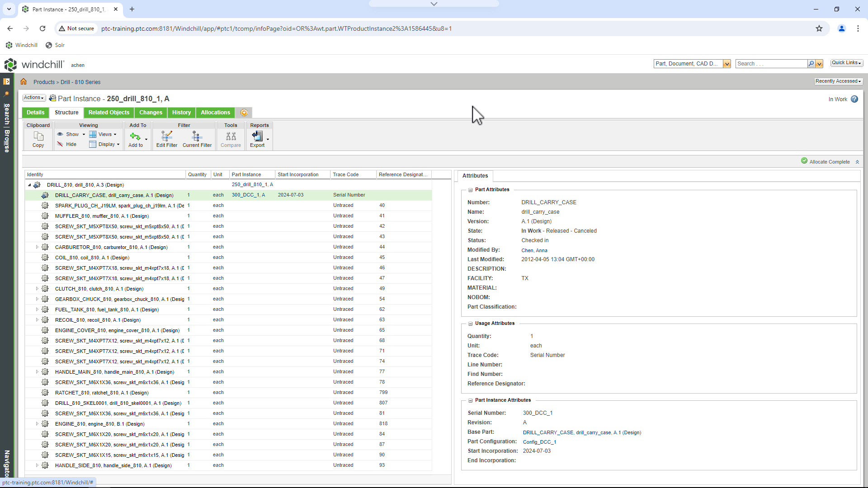The image size is (868, 488).
Task: Open the Chen, Anna user link
Action: [x=534, y=250]
